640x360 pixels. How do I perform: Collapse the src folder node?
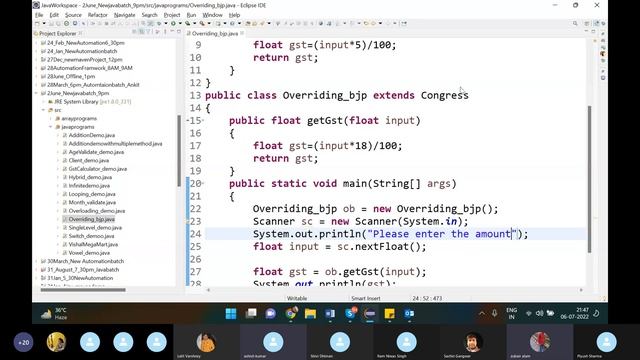[44, 110]
